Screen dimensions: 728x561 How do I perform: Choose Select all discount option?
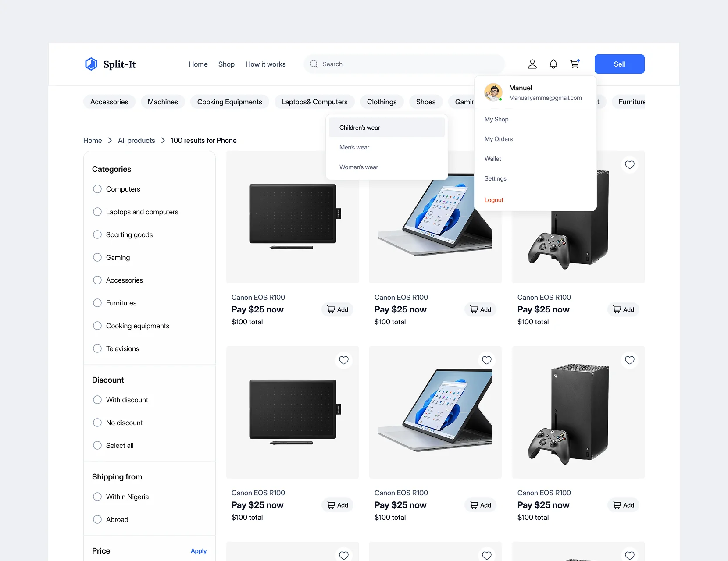[x=97, y=445]
